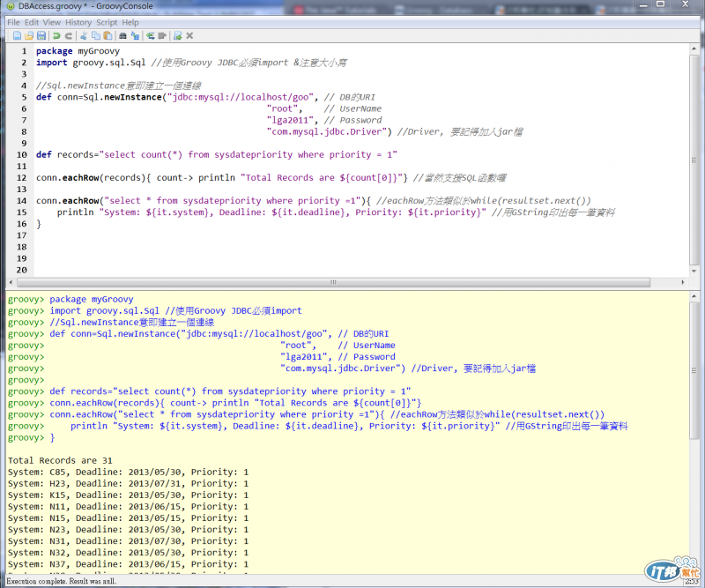Click output row 'System: K15'
Image resolution: width=705 pixels, height=588 pixels.
(128, 495)
